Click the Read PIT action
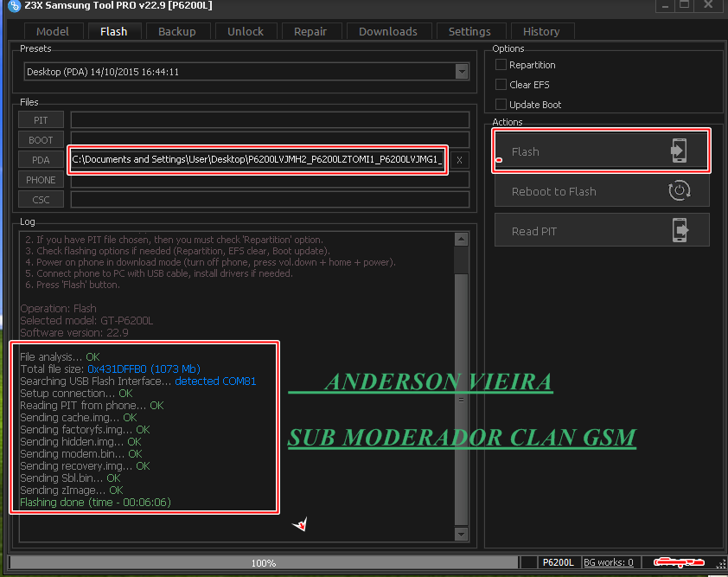This screenshot has height=577, width=728. [602, 230]
